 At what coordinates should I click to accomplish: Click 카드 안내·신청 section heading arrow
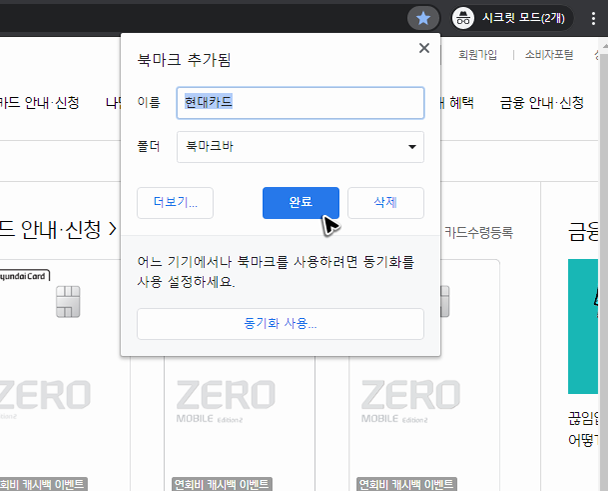point(112,229)
